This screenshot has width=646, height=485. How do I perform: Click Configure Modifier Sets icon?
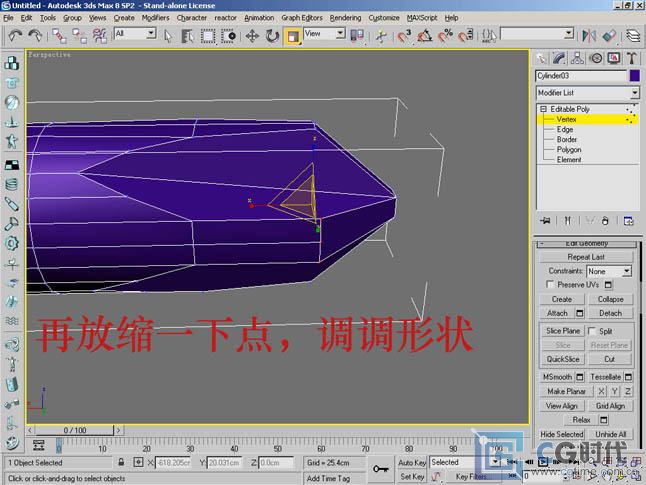coord(629,221)
